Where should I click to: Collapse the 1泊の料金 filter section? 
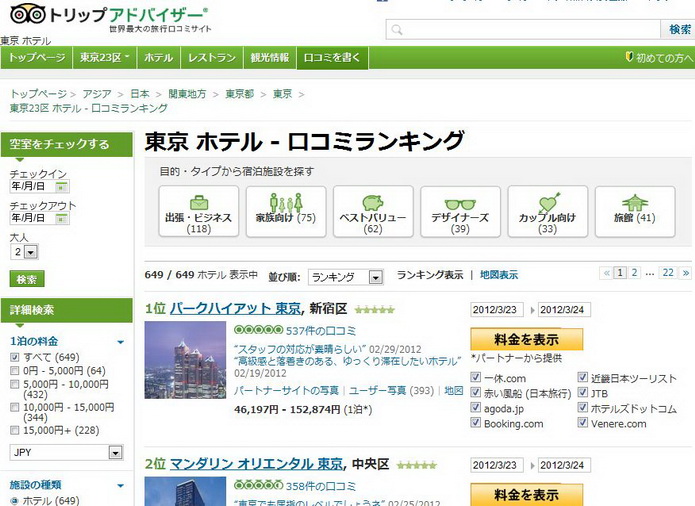click(x=121, y=342)
